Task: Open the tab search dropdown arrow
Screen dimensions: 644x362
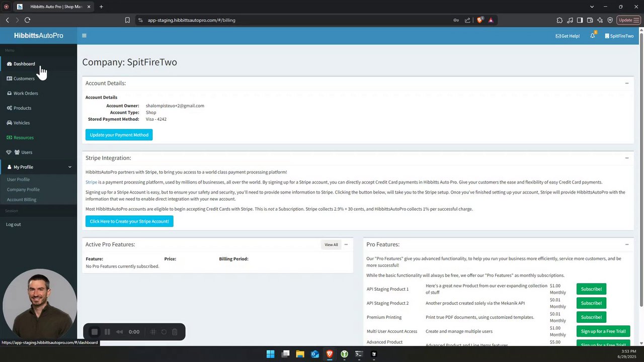Action: pos(592,7)
